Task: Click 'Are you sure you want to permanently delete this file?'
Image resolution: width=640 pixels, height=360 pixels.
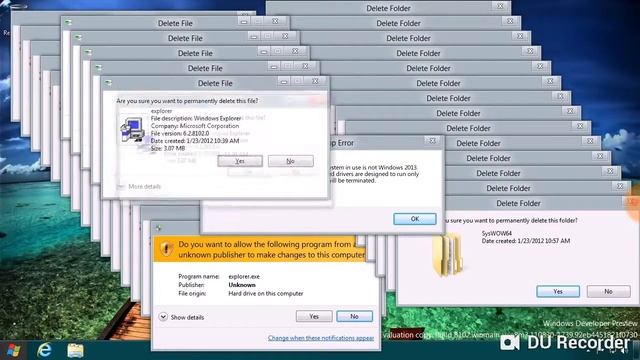Action: [187, 101]
